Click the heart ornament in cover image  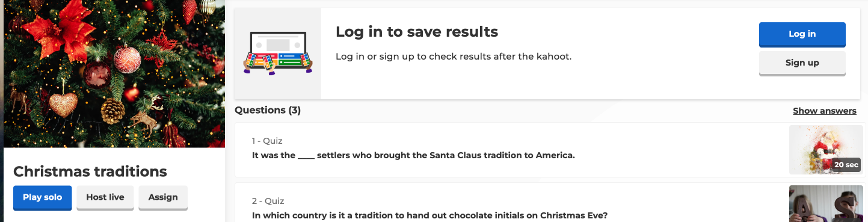(x=63, y=104)
